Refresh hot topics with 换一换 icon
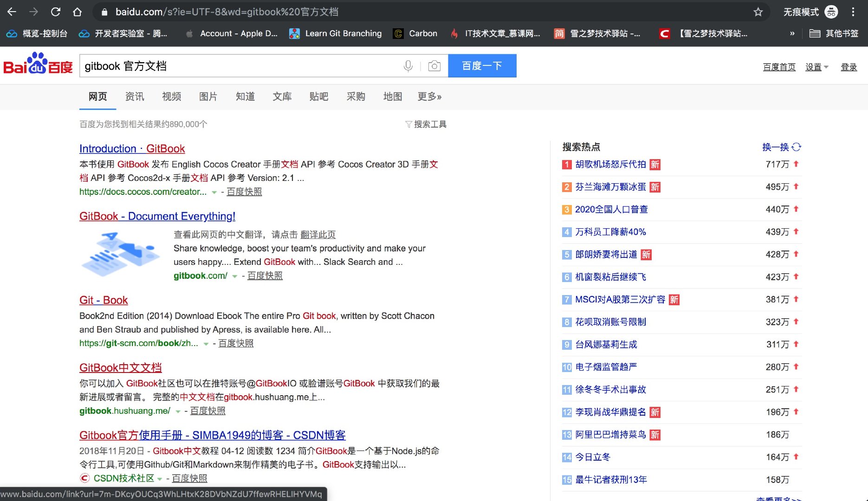 [796, 147]
